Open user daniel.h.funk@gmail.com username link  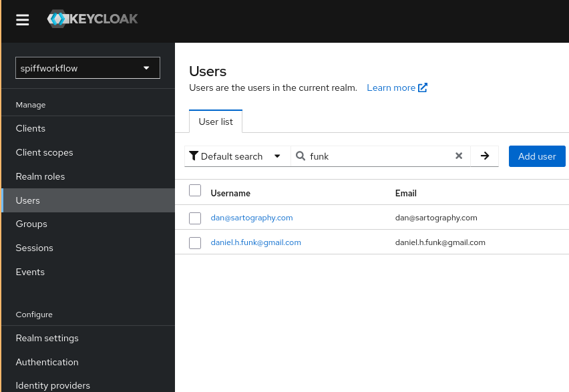(x=256, y=242)
